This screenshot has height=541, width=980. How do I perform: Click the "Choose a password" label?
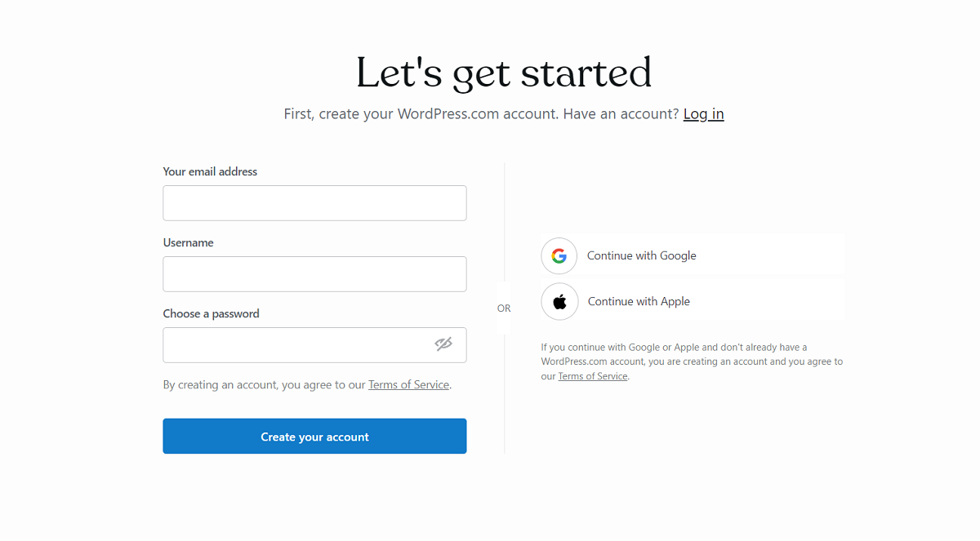tap(211, 313)
